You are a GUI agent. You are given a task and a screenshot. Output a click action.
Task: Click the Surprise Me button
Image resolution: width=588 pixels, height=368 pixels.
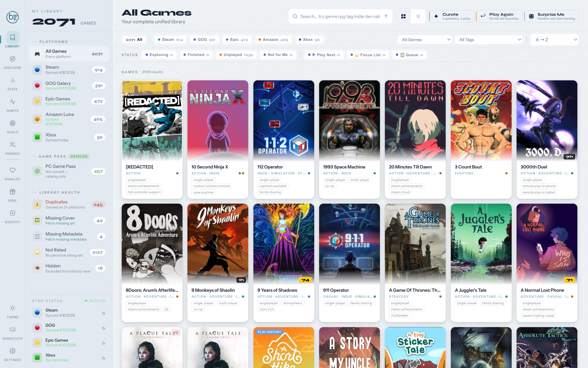click(551, 16)
